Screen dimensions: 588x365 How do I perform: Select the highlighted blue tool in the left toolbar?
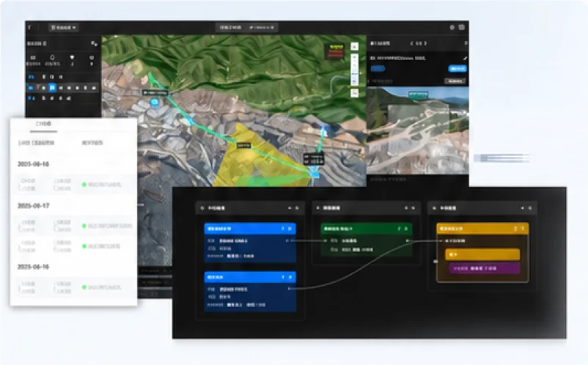pyautogui.click(x=52, y=88)
